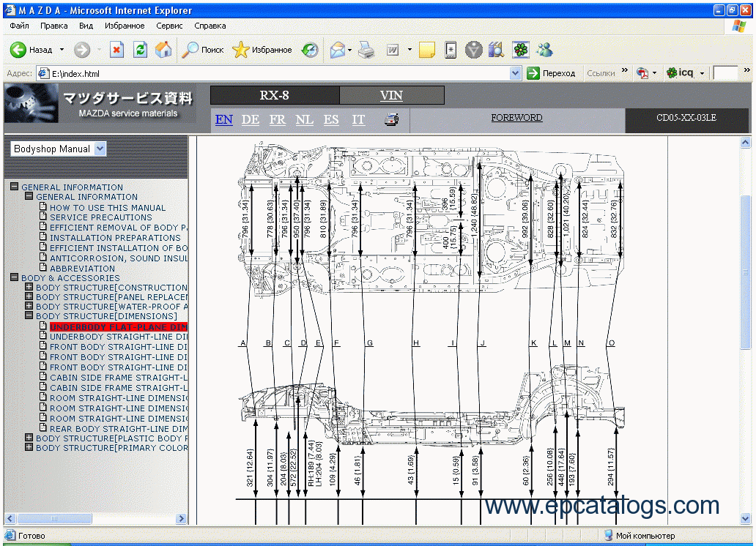This screenshot has height=546, width=756.
Task: Click the printer icon beside language links
Action: [x=391, y=119]
